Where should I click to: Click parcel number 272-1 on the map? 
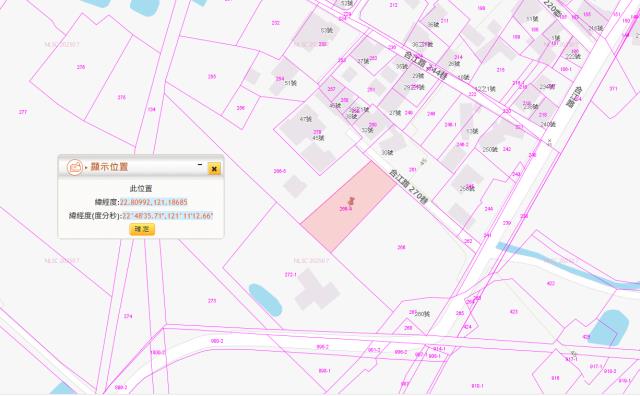[x=290, y=275]
